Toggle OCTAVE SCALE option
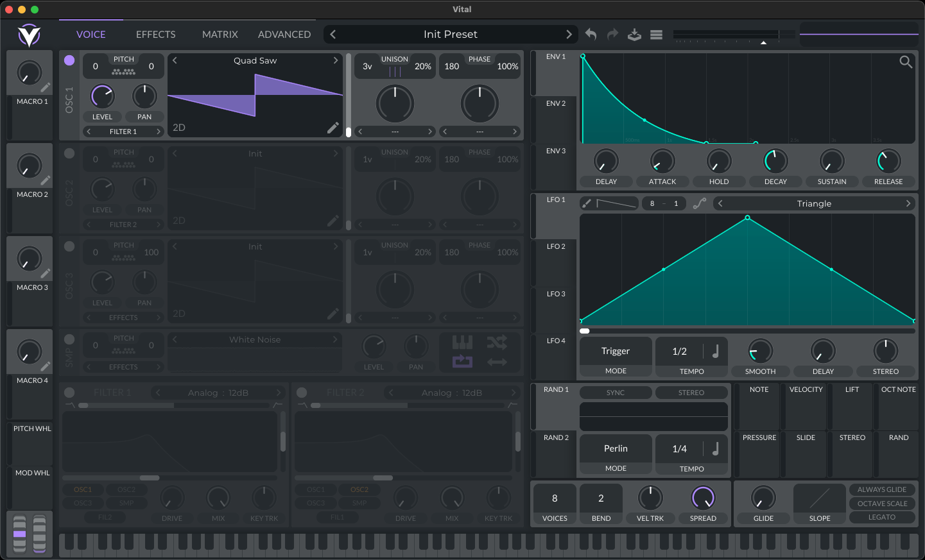The image size is (925, 560). click(x=882, y=504)
